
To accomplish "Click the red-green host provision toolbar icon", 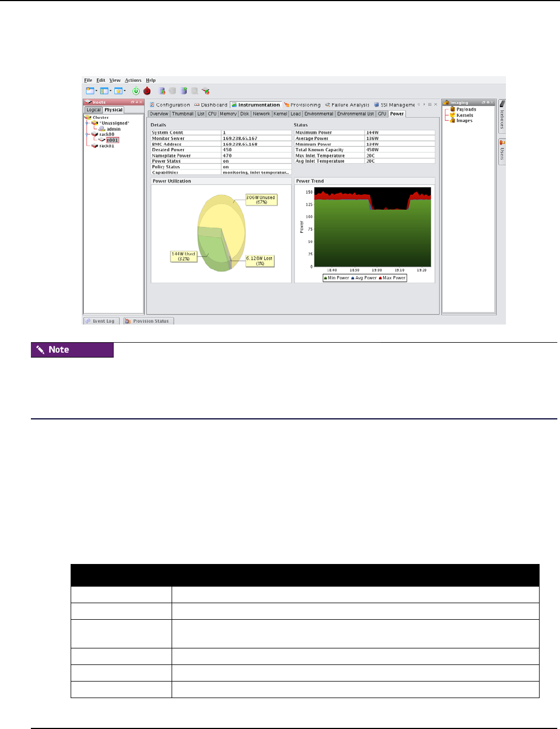I will [205, 91].
